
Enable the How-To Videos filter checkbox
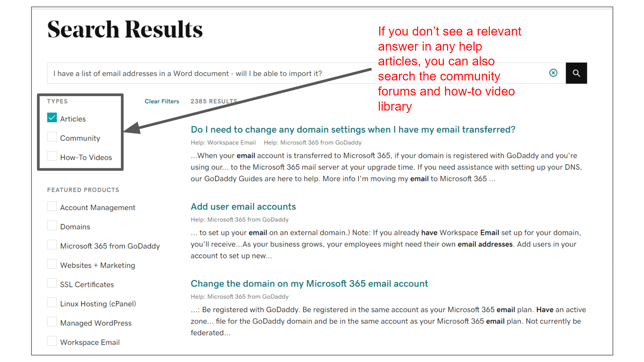(x=52, y=157)
